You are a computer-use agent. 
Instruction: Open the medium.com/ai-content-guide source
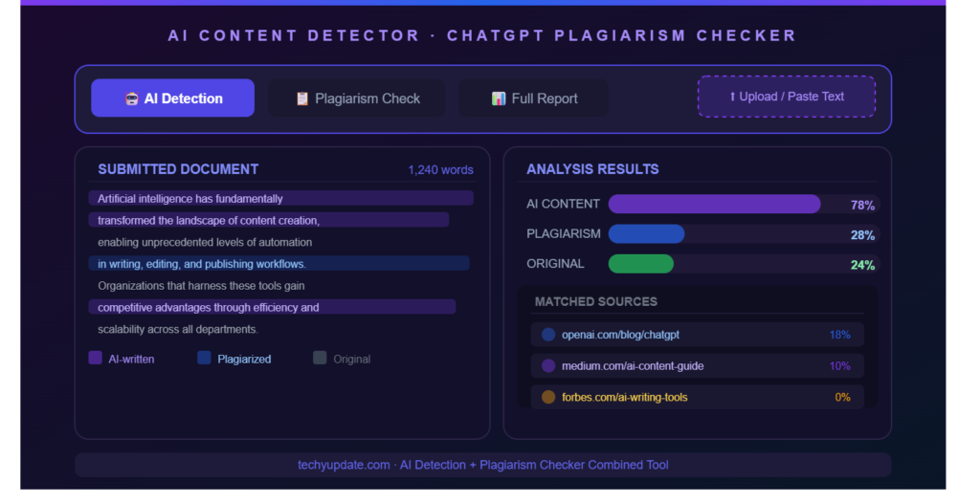[698, 366]
